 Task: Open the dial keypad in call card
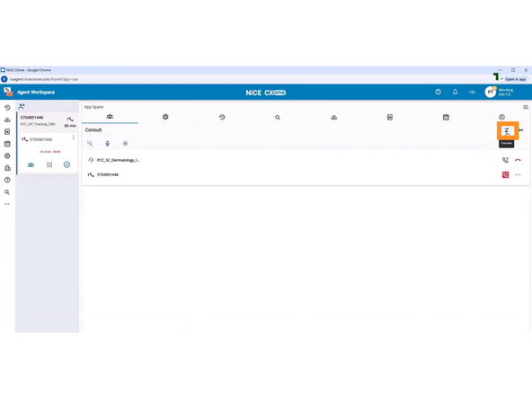(49, 164)
